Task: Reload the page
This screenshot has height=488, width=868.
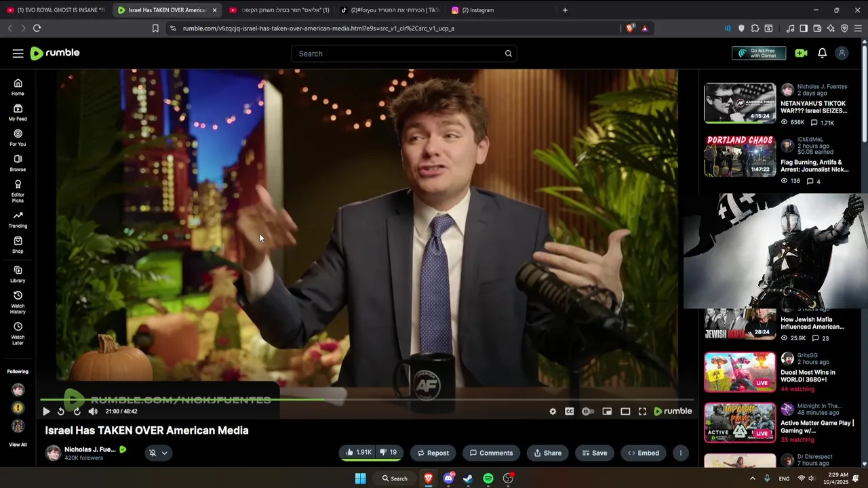Action: (x=37, y=28)
